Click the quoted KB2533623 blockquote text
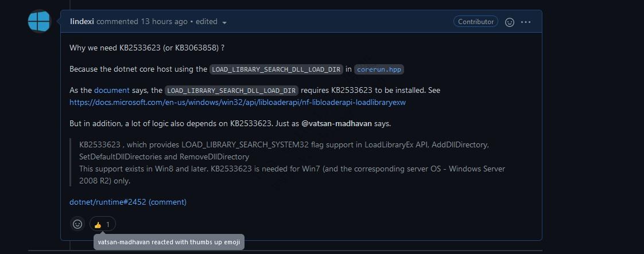 292,162
